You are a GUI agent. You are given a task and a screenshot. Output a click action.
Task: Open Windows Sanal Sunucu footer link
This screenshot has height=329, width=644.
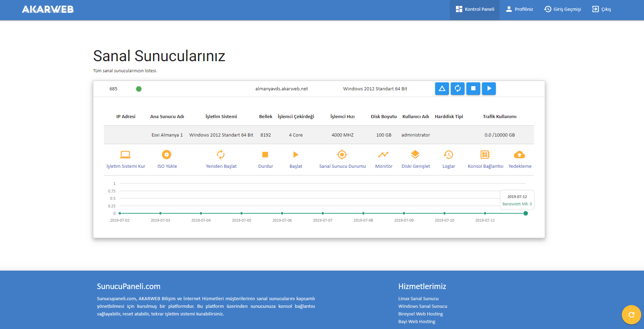pyautogui.click(x=423, y=306)
